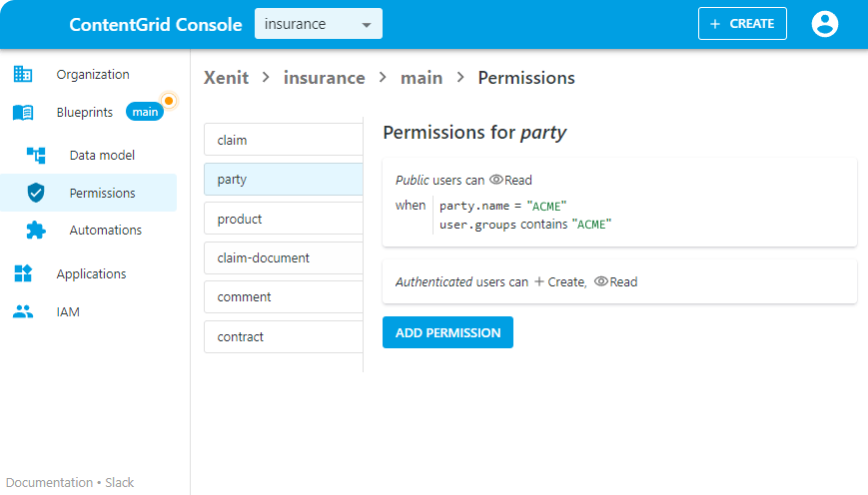The width and height of the screenshot is (868, 495).
Task: Click the IAM people icon
Action: pos(23,311)
